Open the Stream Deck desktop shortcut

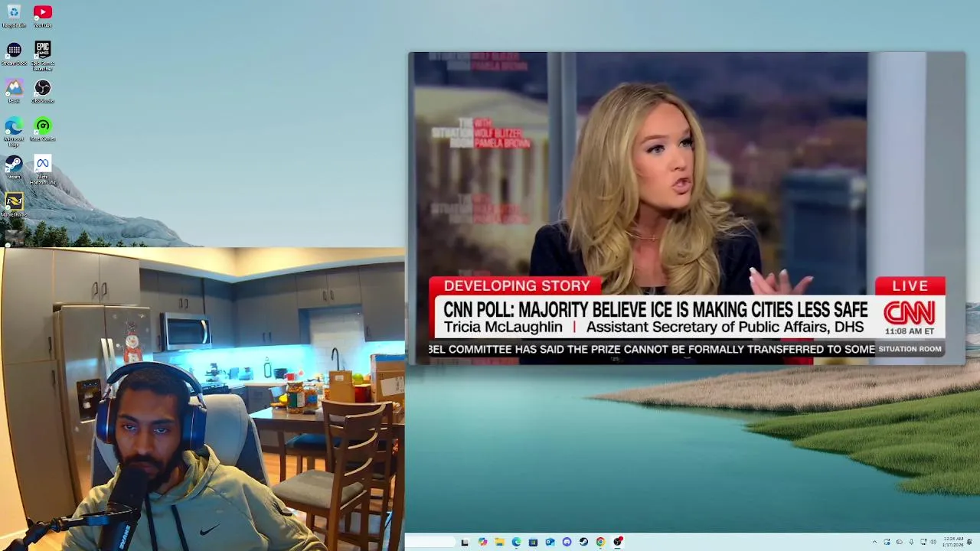coord(14,54)
